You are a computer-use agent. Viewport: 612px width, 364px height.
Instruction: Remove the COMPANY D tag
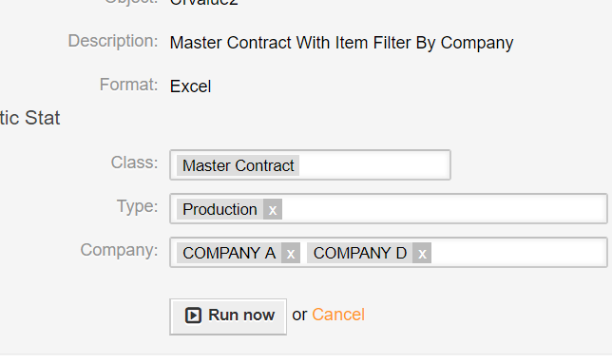(x=422, y=253)
